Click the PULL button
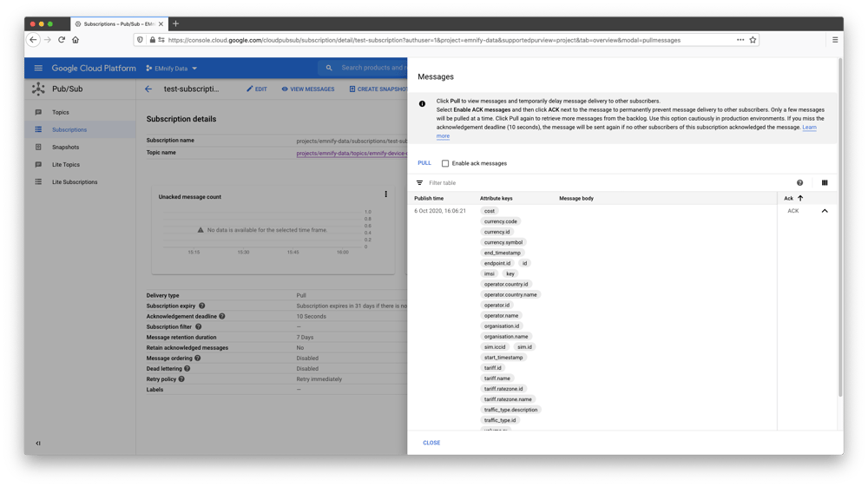The height and width of the screenshot is (487, 868). tap(424, 163)
